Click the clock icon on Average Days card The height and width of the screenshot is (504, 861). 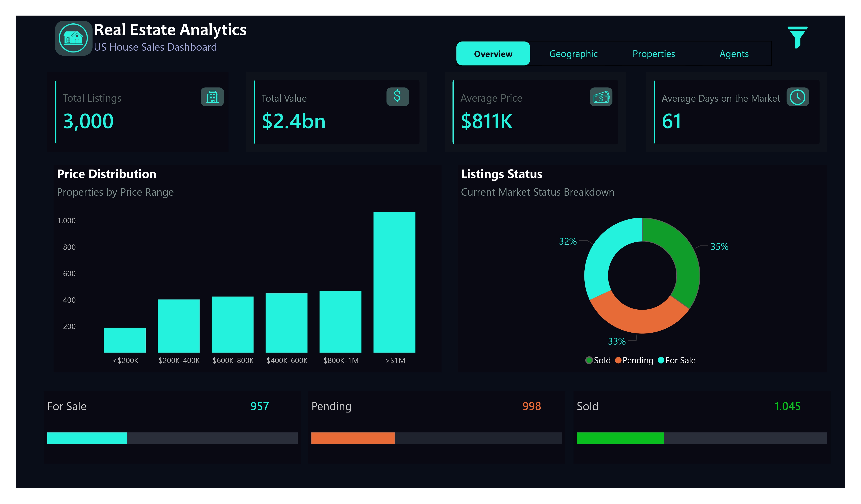coord(798,97)
